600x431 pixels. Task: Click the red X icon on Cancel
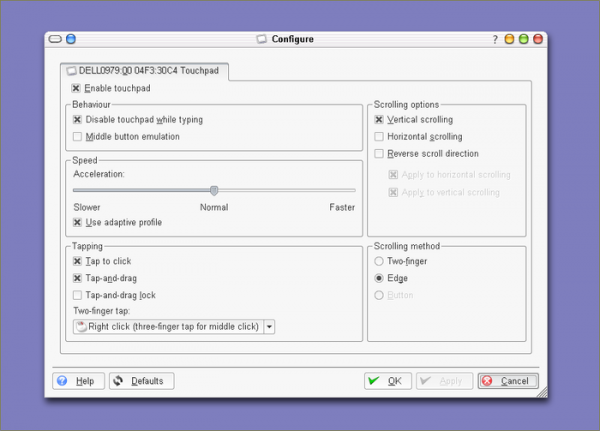click(487, 381)
